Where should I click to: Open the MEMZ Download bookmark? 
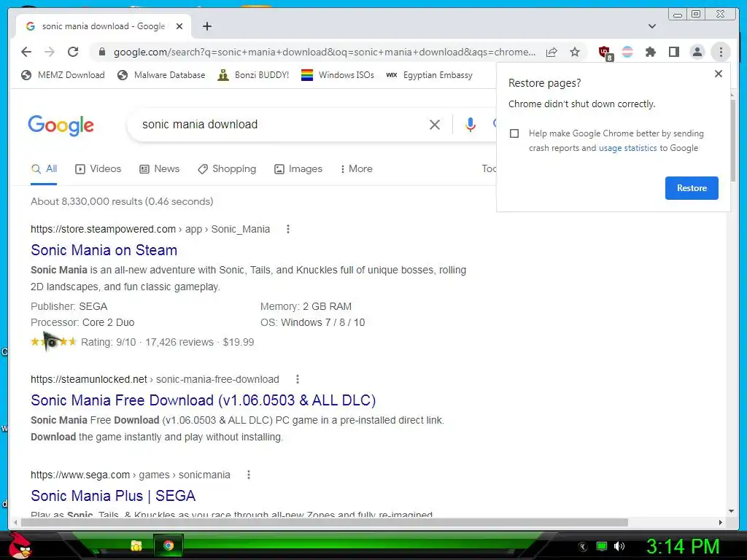pos(63,75)
